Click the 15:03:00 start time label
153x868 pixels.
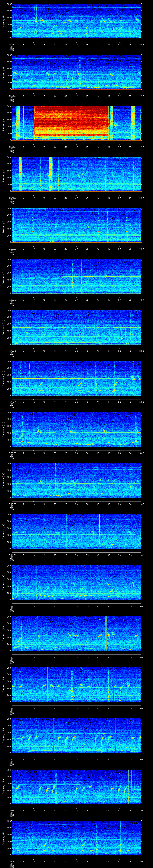12,147
